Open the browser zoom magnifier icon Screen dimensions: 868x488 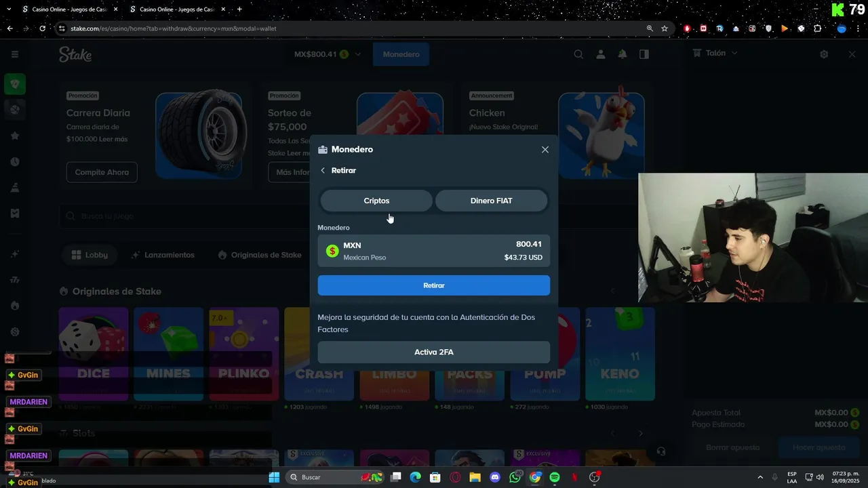pos(650,28)
